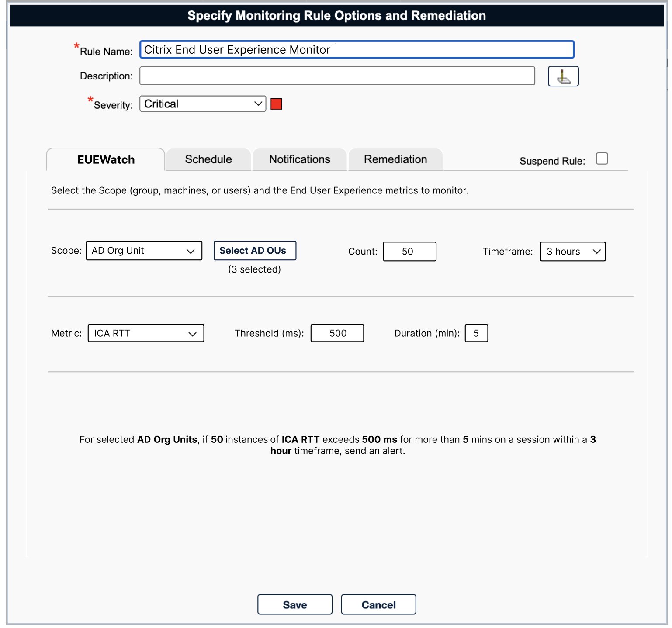
Task: Click the Select AD OUs button
Action: click(x=255, y=251)
